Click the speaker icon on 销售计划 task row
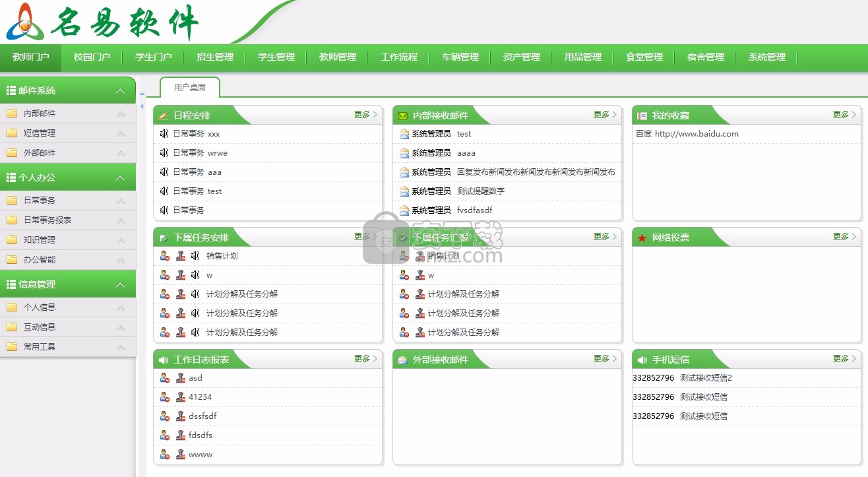868x477 pixels. click(195, 256)
